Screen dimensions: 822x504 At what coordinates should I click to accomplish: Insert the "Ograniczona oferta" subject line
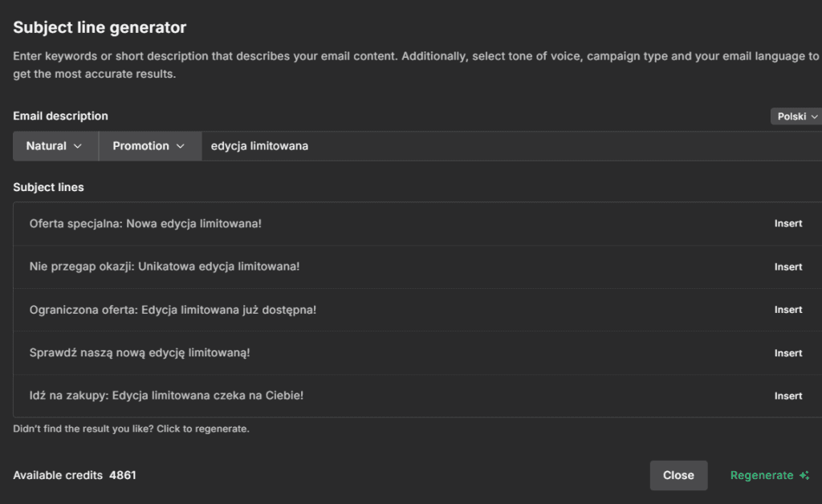coord(787,310)
